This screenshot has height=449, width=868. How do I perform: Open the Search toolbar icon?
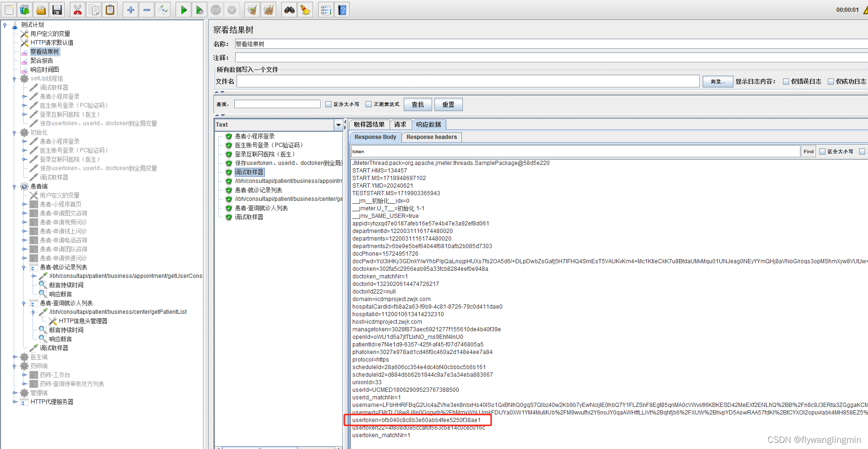click(x=289, y=9)
